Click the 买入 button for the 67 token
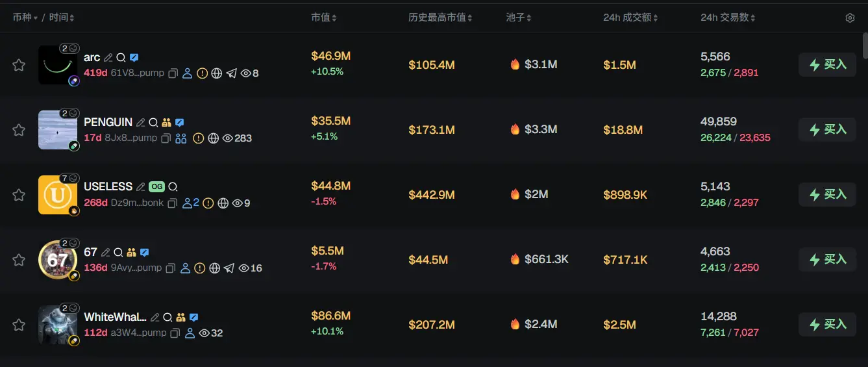Image resolution: width=868 pixels, height=367 pixels. 827,259
